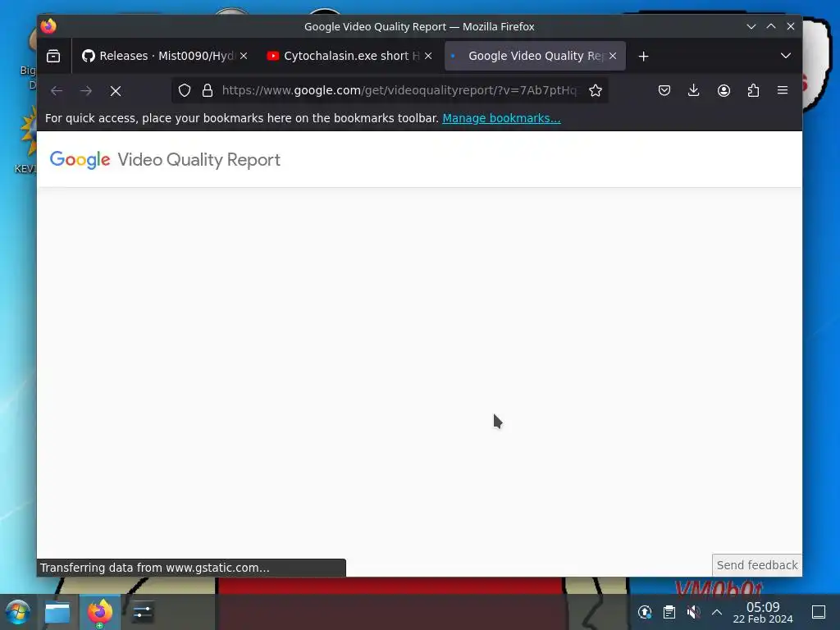The image size is (840, 630).
Task: Go forward one page
Action: click(85, 90)
